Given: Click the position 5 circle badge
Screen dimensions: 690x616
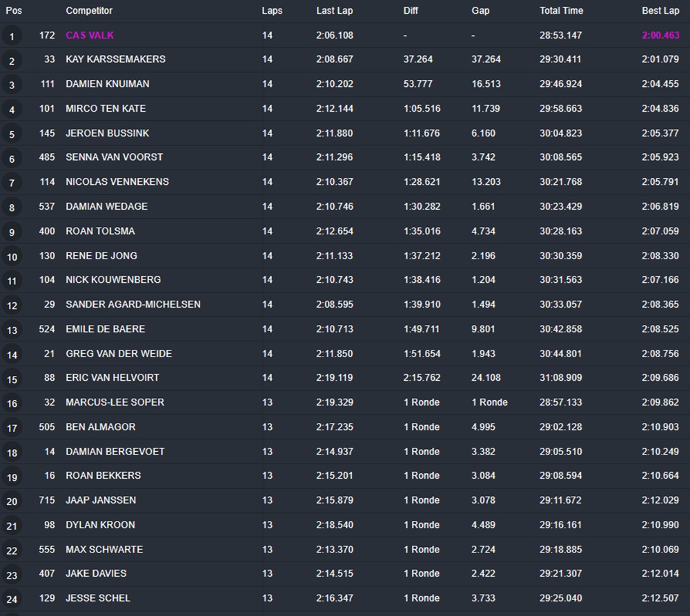Looking at the screenshot, I should pyautogui.click(x=12, y=134).
